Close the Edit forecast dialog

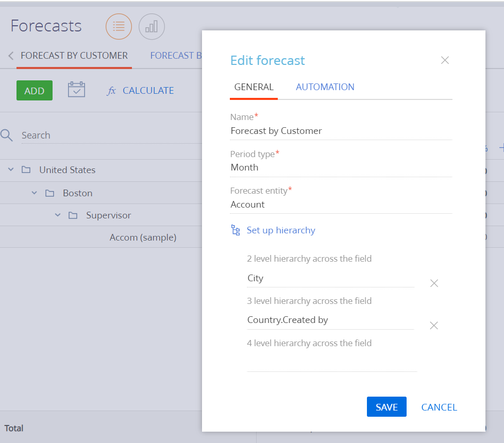445,60
